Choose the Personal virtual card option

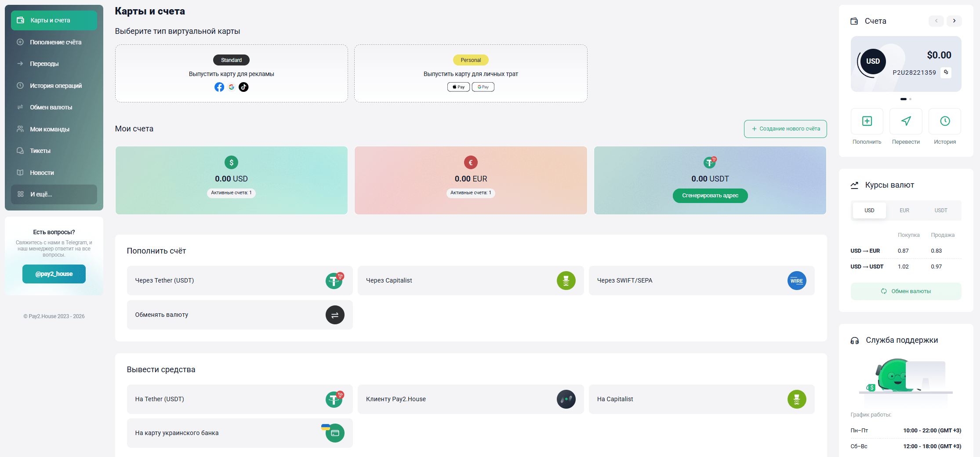(x=471, y=73)
